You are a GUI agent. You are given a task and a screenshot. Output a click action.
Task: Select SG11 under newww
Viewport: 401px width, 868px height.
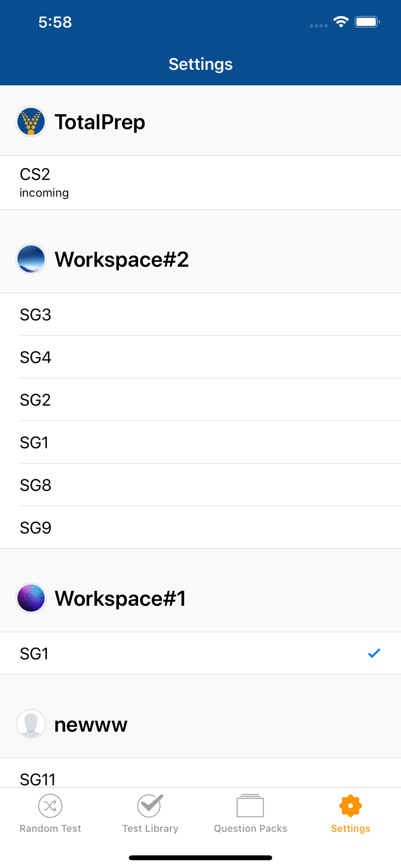pyautogui.click(x=38, y=779)
